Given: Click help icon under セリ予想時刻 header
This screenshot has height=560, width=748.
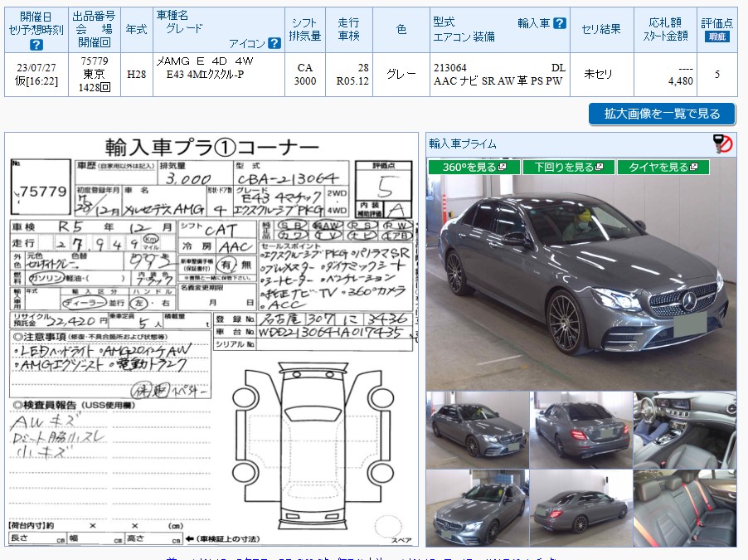Looking at the screenshot, I should pos(36,45).
